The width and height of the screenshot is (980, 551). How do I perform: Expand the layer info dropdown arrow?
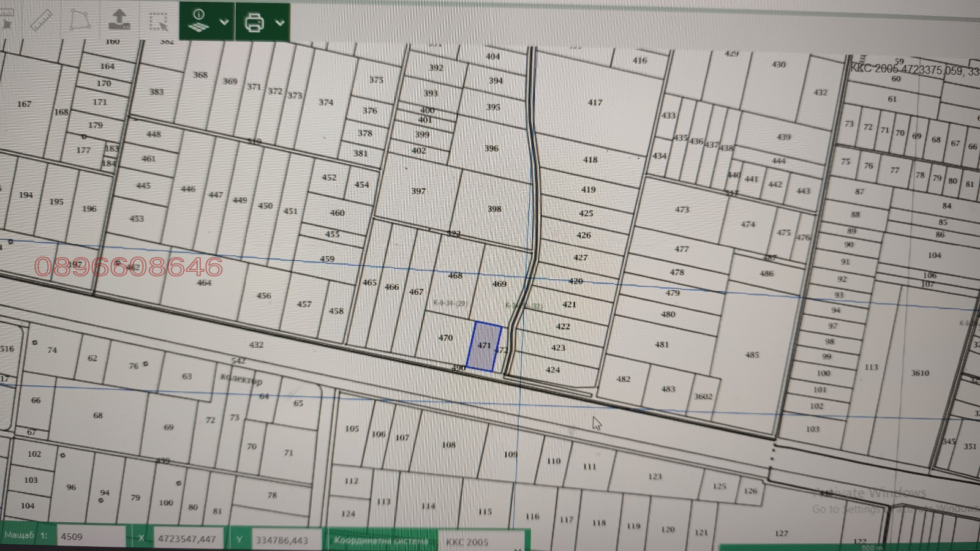224,23
